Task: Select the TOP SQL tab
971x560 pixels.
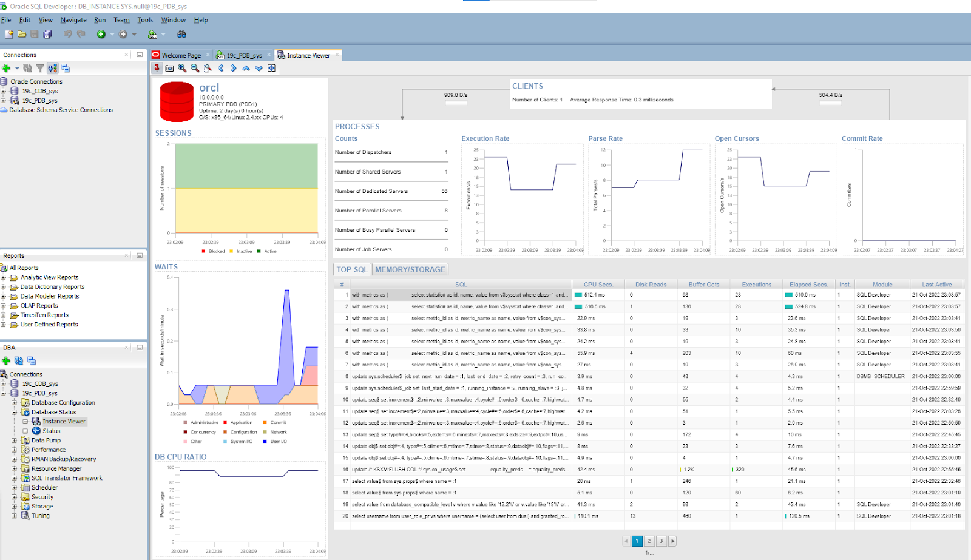Action: click(x=352, y=269)
